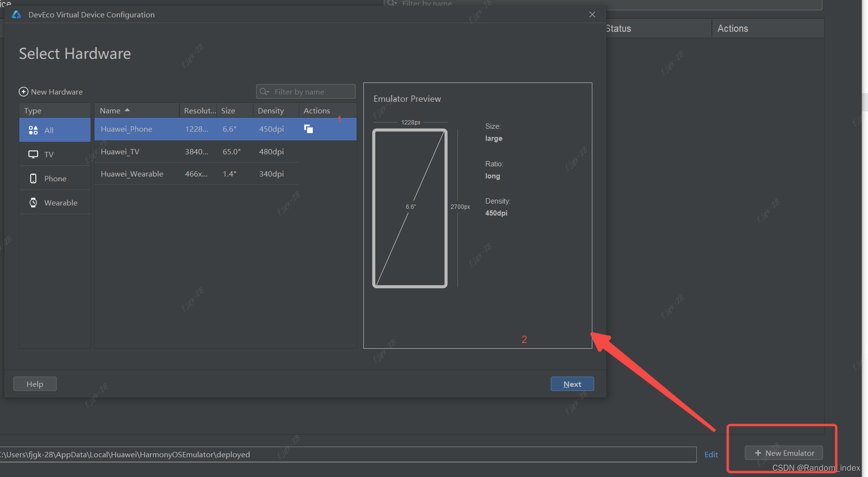
Task: Select the Huawei_Wearable hardware row
Action: [x=197, y=174]
